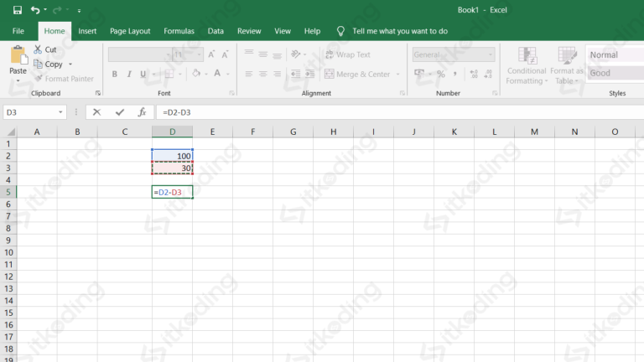The height and width of the screenshot is (362, 644).
Task: Click the Decrease Font Size icon
Action: 225,54
